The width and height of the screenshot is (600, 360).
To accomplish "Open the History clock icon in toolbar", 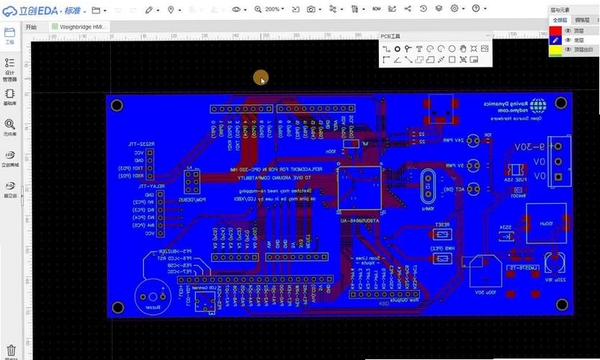I will [x=423, y=8].
